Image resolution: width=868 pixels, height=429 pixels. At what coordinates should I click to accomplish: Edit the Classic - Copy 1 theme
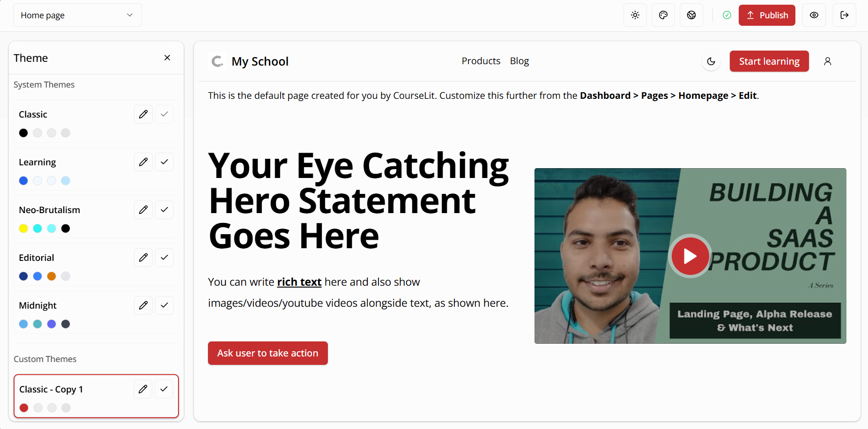tap(143, 389)
